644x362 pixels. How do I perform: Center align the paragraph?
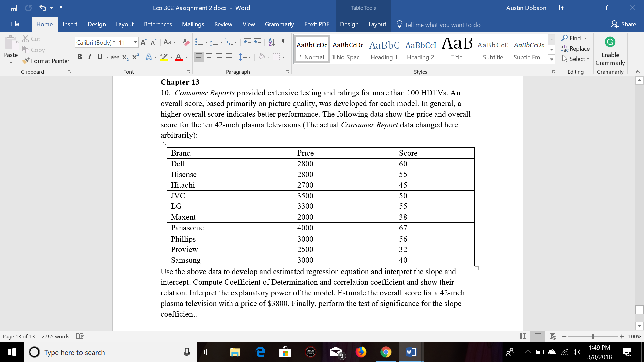[209, 57]
